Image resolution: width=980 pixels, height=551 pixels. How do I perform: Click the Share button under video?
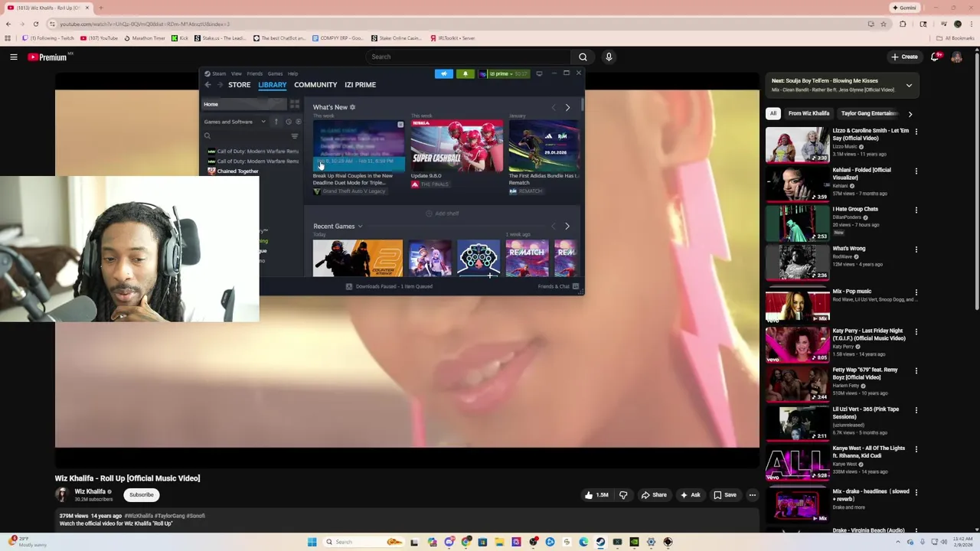(x=653, y=495)
